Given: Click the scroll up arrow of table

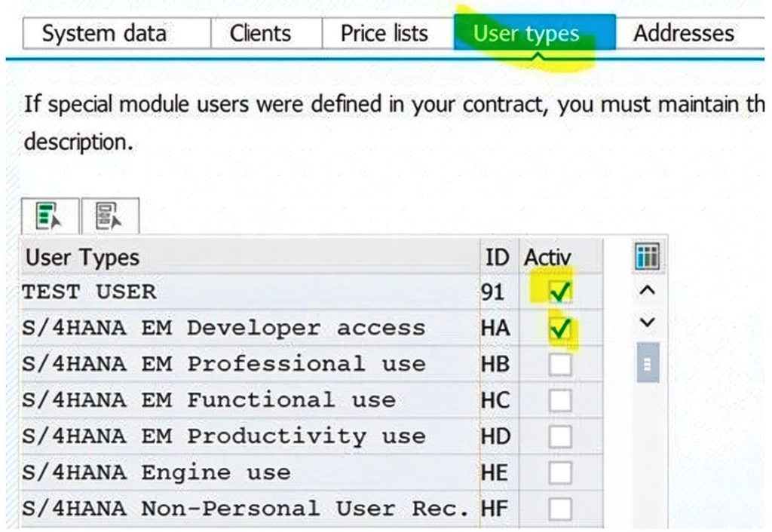Looking at the screenshot, I should tap(647, 290).
